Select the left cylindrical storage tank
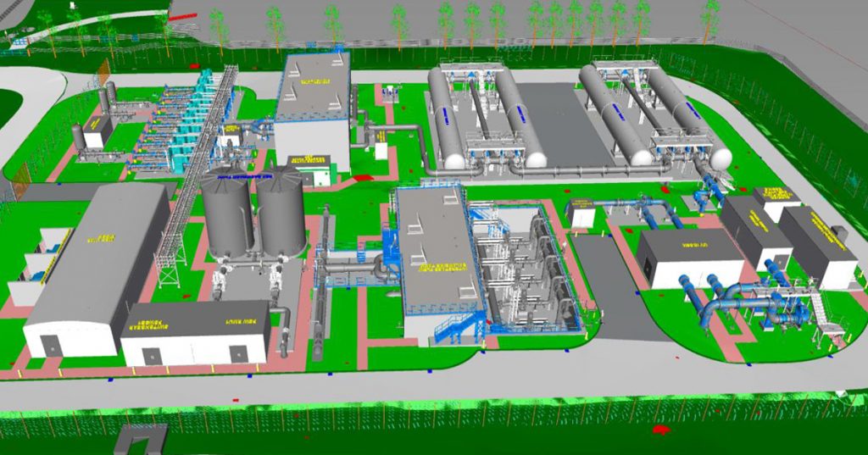868x455 pixels. pyautogui.click(x=225, y=214)
